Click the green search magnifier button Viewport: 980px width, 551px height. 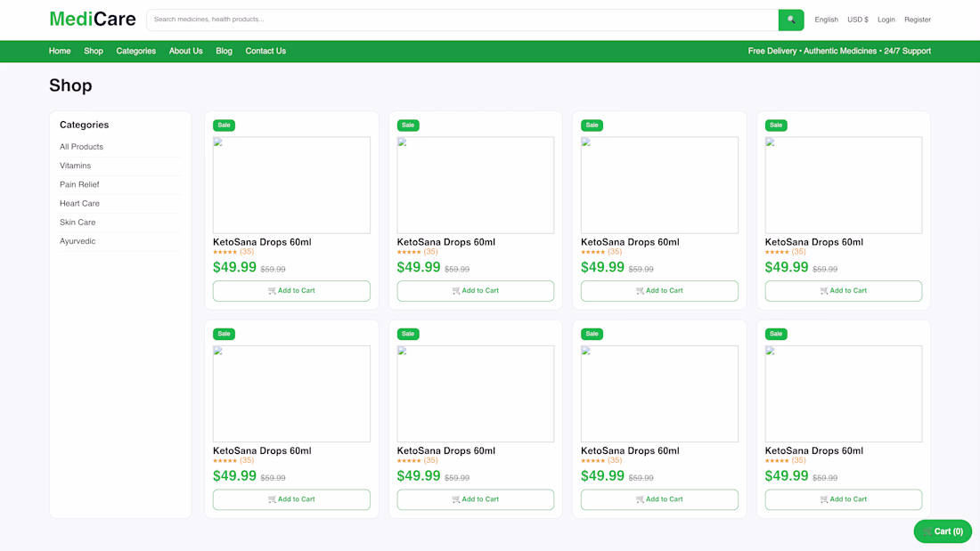790,20
